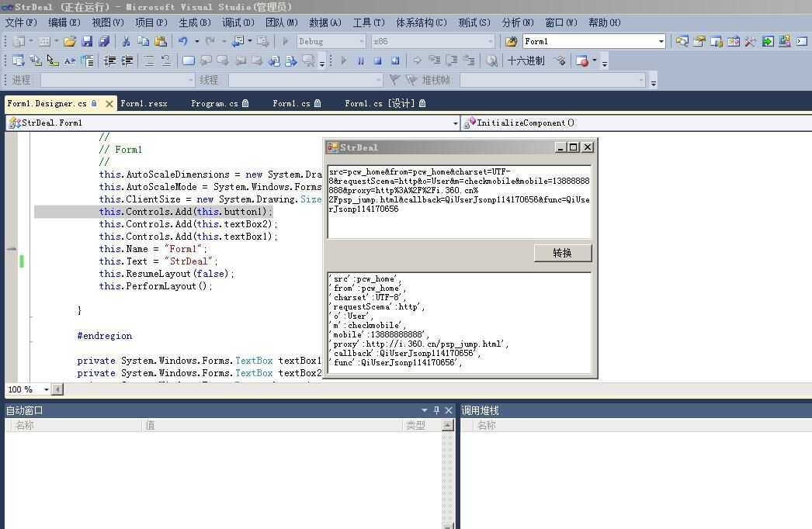812x529 pixels.
Task: Toggle a bookmark on the current line
Action: (189, 61)
